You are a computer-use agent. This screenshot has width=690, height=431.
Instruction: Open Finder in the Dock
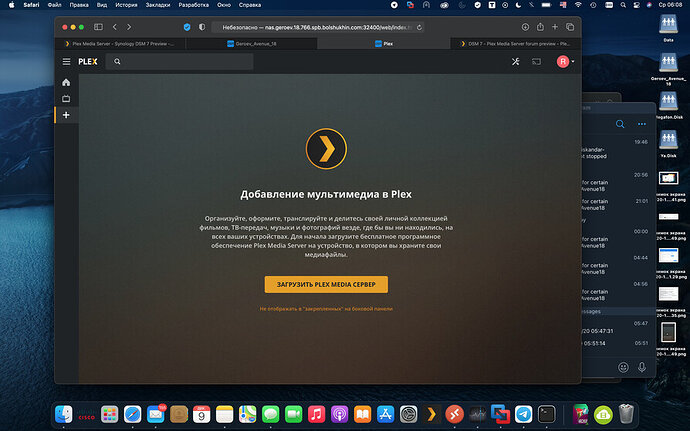(64, 414)
